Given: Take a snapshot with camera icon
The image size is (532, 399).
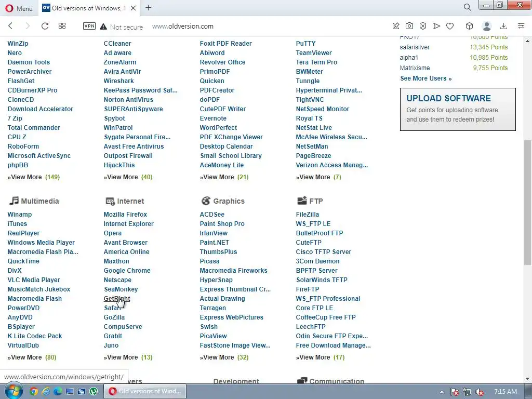Looking at the screenshot, I should [x=409, y=26].
